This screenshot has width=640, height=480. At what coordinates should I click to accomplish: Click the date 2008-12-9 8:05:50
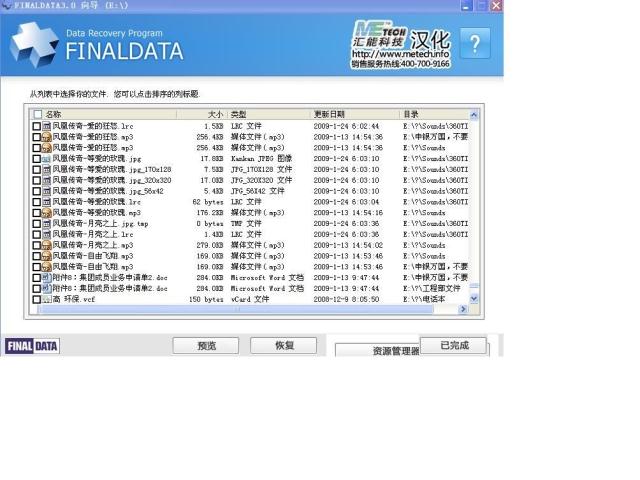[346, 299]
